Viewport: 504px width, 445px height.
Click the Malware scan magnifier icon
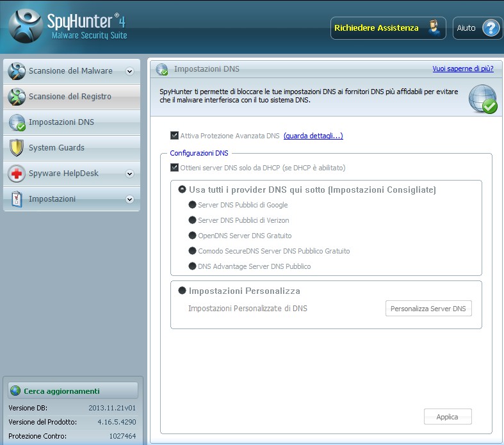point(17,71)
